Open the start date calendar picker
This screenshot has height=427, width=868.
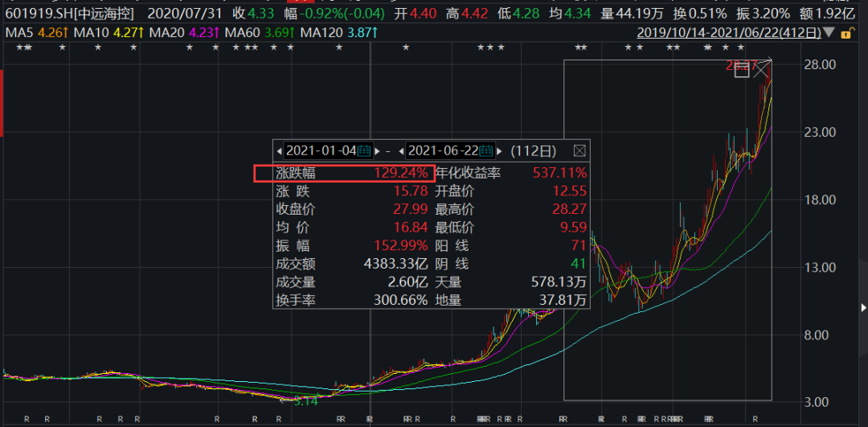click(363, 150)
